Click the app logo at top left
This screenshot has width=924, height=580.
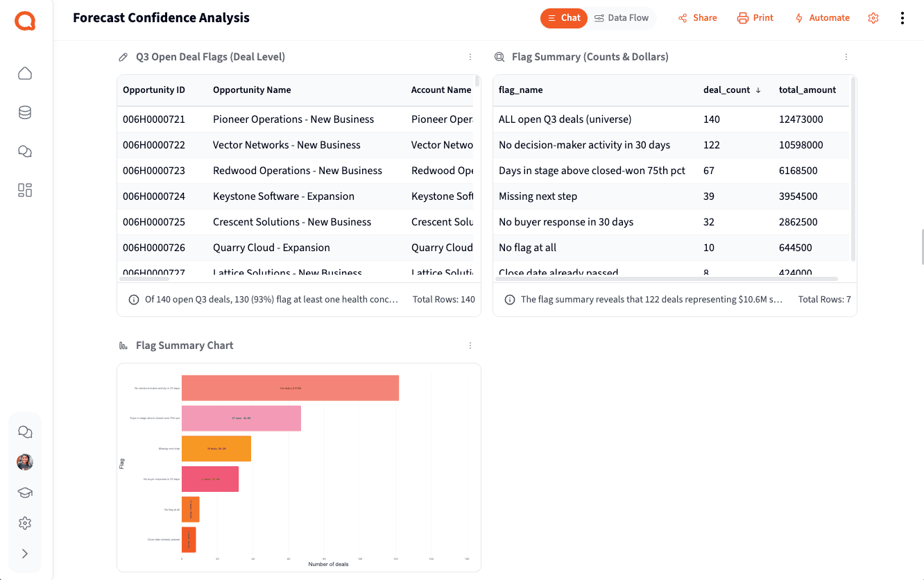point(25,22)
